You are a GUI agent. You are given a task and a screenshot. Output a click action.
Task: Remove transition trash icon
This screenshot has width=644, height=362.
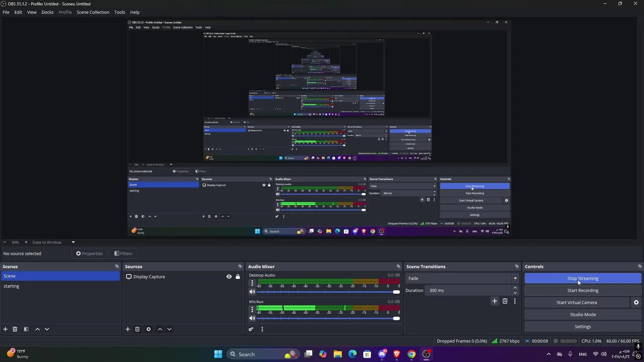click(x=505, y=301)
